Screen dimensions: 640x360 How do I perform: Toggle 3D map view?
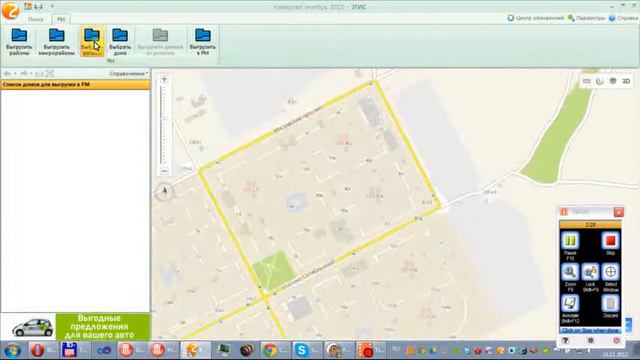point(626,81)
